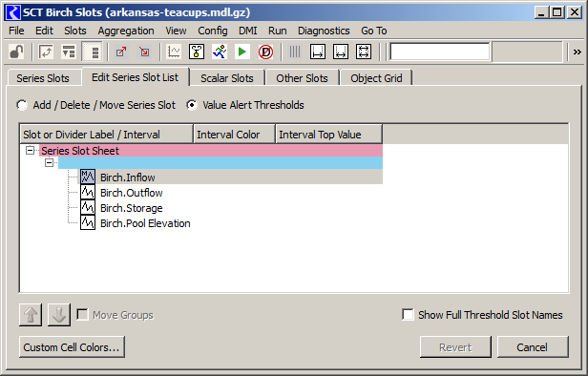588x376 pixels.
Task: Click the double-arrow column width icon
Action: coord(341,52)
